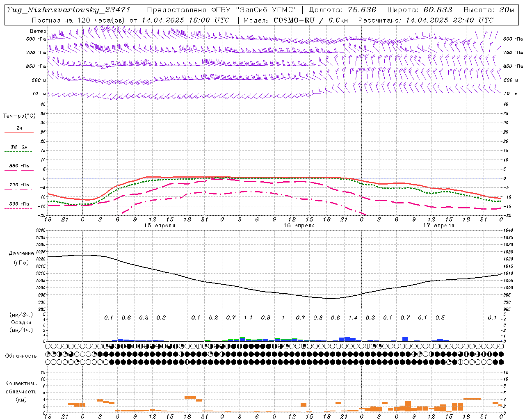Image resolution: width=525 pixels, height=420 pixels.
Task: Click the red solid '2м' temperature legend line
Action: click(x=19, y=133)
